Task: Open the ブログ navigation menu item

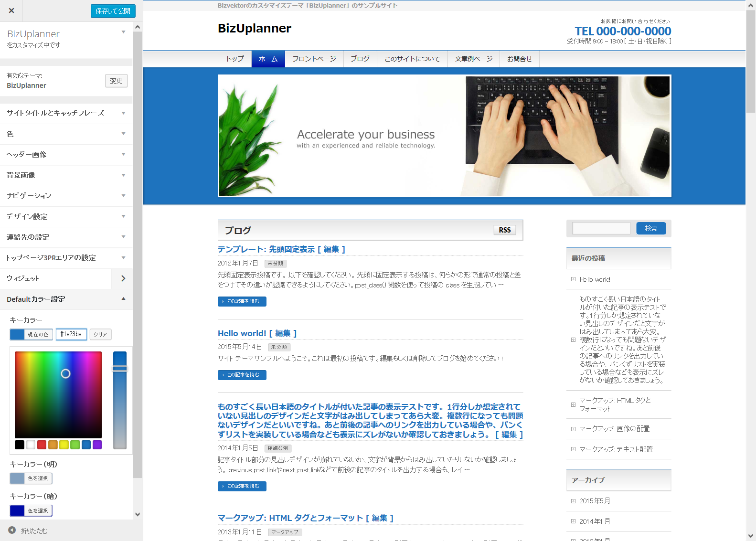Action: point(360,59)
